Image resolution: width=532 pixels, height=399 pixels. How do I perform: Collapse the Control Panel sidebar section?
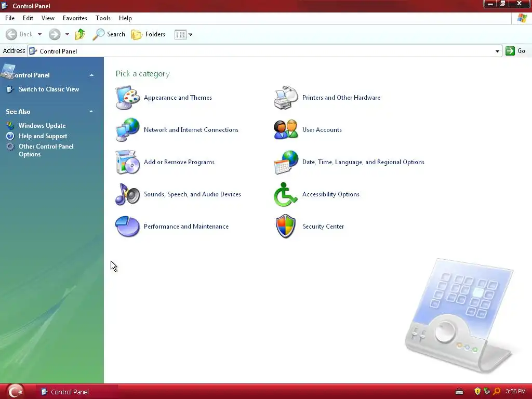pyautogui.click(x=91, y=75)
